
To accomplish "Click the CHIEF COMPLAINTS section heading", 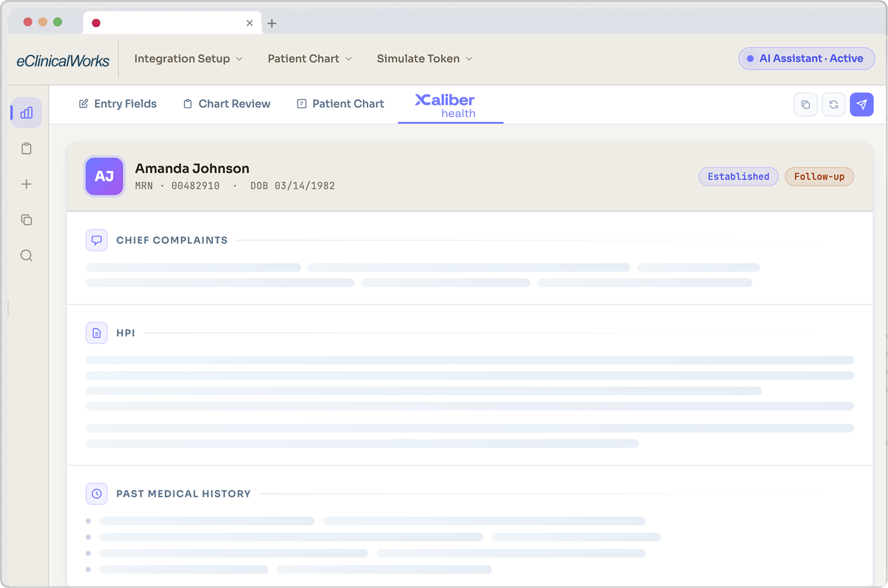I will point(172,240).
